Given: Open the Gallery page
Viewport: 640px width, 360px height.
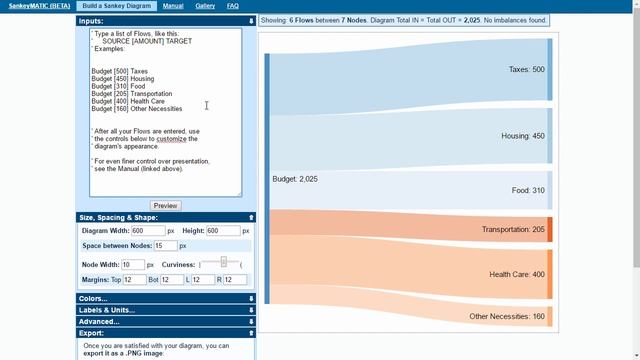Looking at the screenshot, I should (205, 6).
